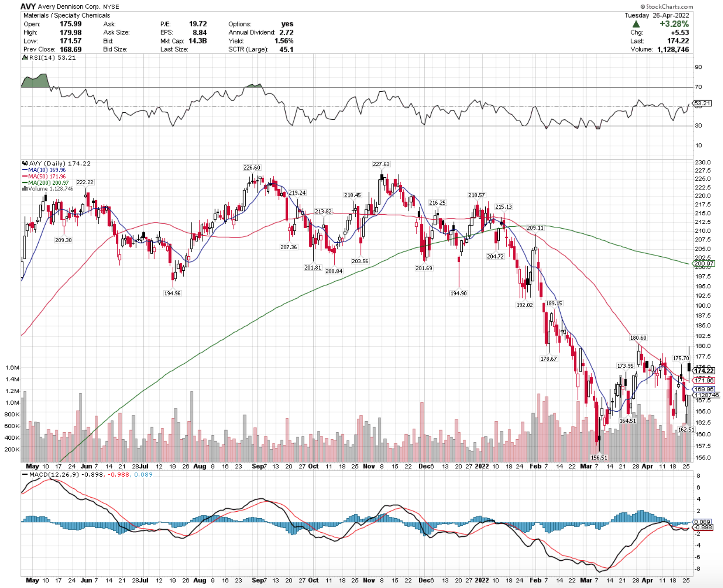Screen dimensions: 723x588
Task: Click the Options yes value
Action: point(287,24)
